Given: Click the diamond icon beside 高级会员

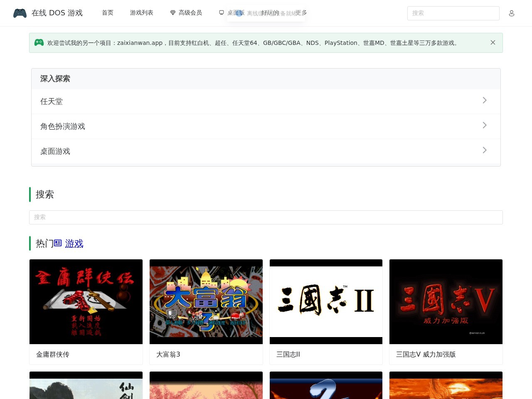Looking at the screenshot, I should [x=173, y=13].
